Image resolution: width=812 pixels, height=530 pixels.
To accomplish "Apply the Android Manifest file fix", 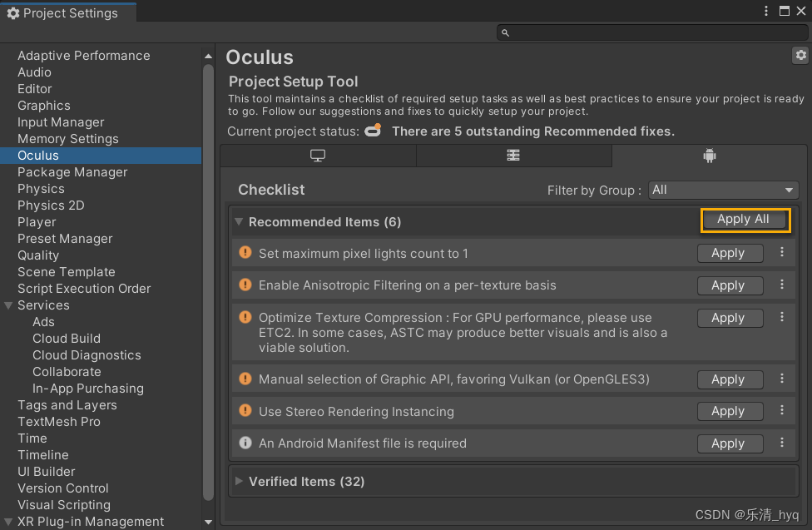I will [x=730, y=444].
